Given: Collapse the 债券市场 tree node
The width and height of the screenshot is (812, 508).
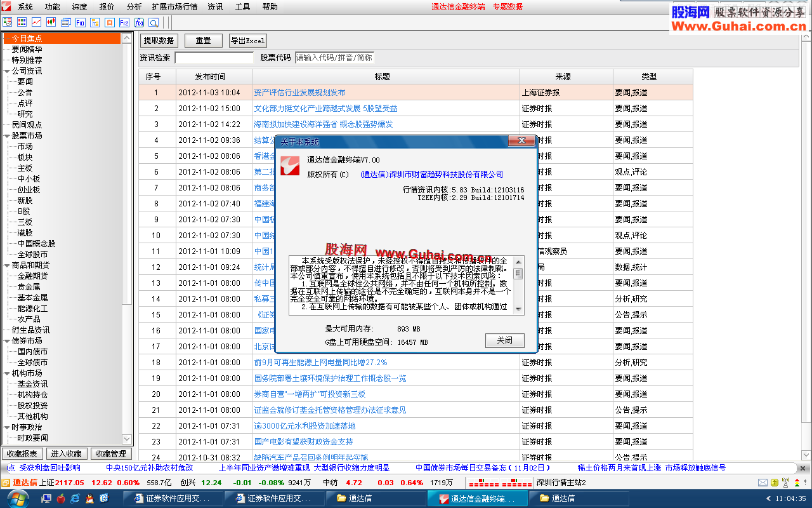Looking at the screenshot, I should coord(7,341).
